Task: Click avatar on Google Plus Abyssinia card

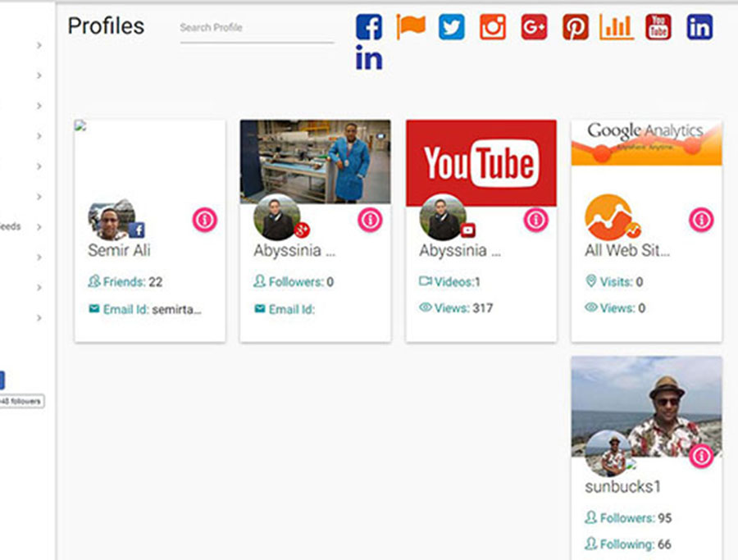Action: (x=277, y=217)
